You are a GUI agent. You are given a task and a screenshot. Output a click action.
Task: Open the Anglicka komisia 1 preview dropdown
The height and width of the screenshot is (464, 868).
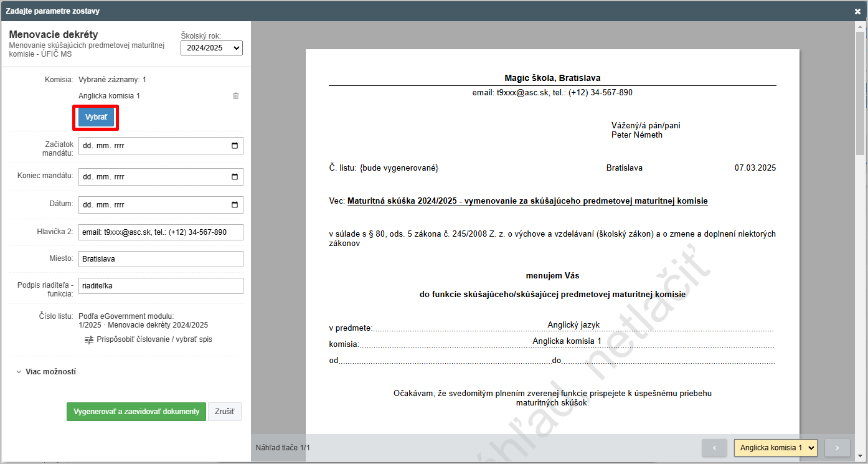pyautogui.click(x=775, y=448)
